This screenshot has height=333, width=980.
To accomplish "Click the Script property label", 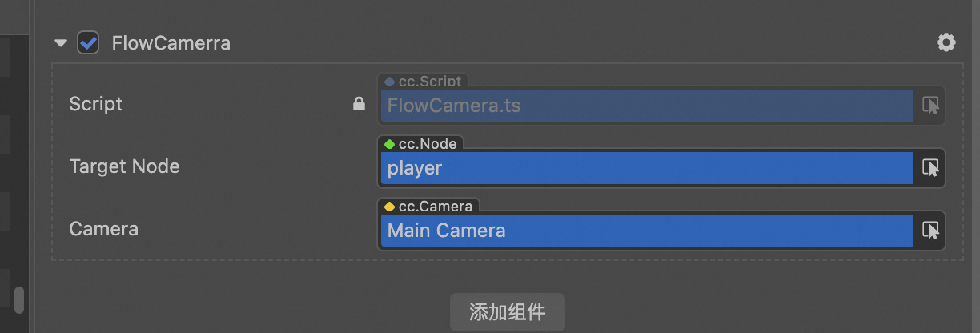I will point(95,104).
